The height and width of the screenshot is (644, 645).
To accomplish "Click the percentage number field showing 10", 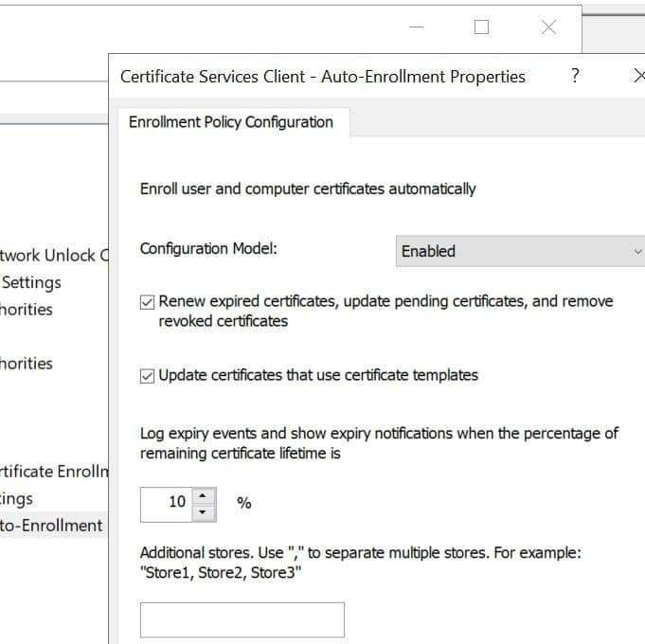I will (167, 503).
